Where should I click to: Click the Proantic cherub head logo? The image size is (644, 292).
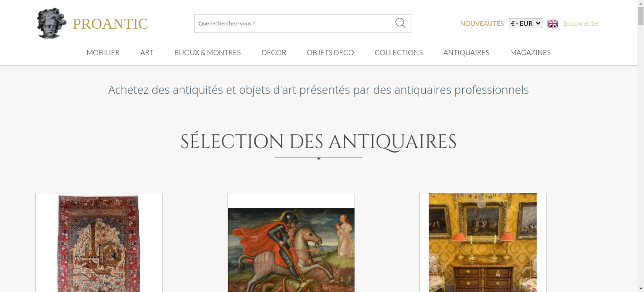click(x=52, y=23)
